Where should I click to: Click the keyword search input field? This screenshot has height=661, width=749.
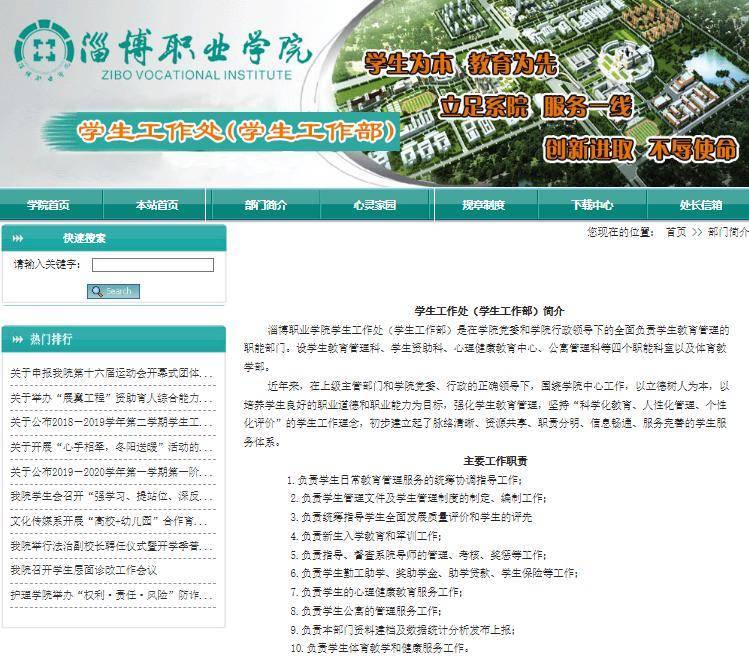pyautogui.click(x=153, y=265)
